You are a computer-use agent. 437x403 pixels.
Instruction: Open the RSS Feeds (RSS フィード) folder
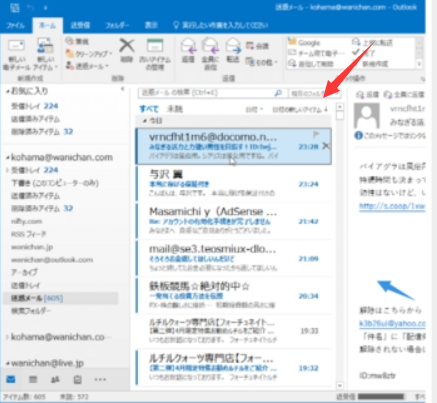[x=29, y=234]
